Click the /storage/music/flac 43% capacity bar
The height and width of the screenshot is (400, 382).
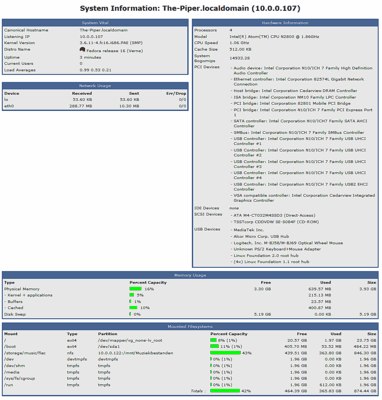(x=225, y=353)
